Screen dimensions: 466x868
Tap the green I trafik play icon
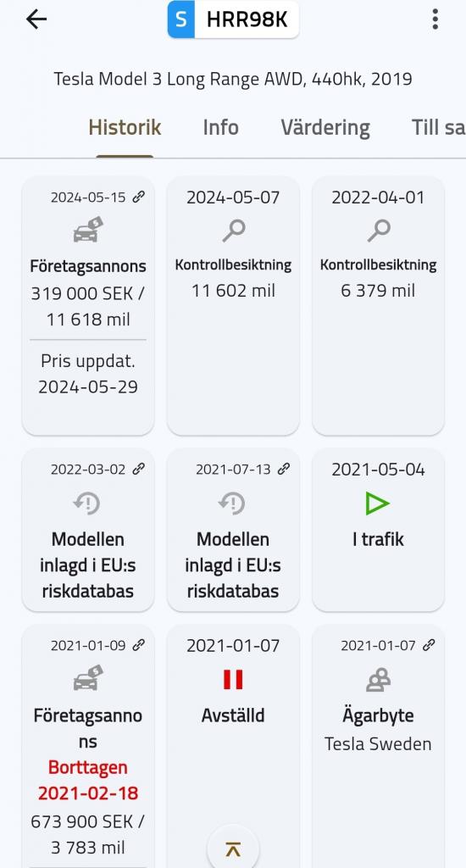pyautogui.click(x=378, y=504)
